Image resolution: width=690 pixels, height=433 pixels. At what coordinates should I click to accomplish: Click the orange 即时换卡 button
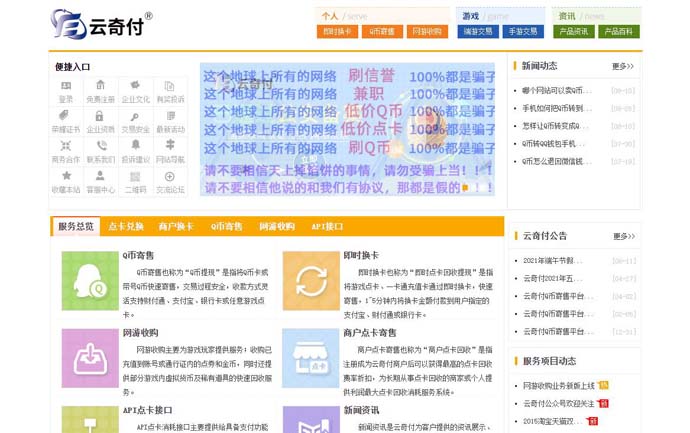(x=337, y=32)
